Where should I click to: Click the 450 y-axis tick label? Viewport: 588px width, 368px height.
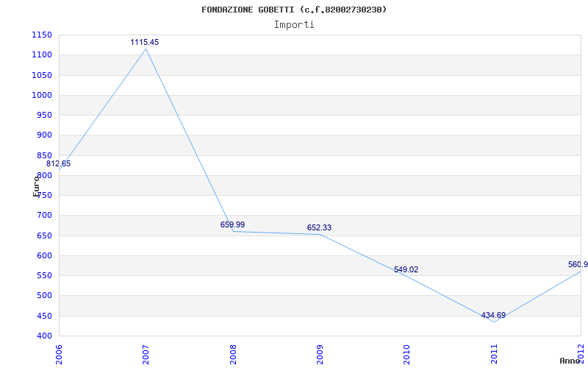pos(43,316)
